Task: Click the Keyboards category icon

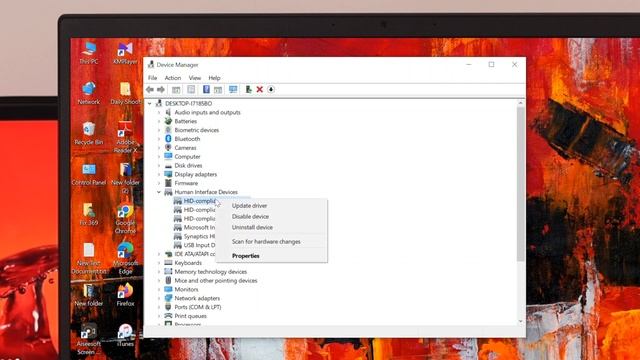Action: 168,263
